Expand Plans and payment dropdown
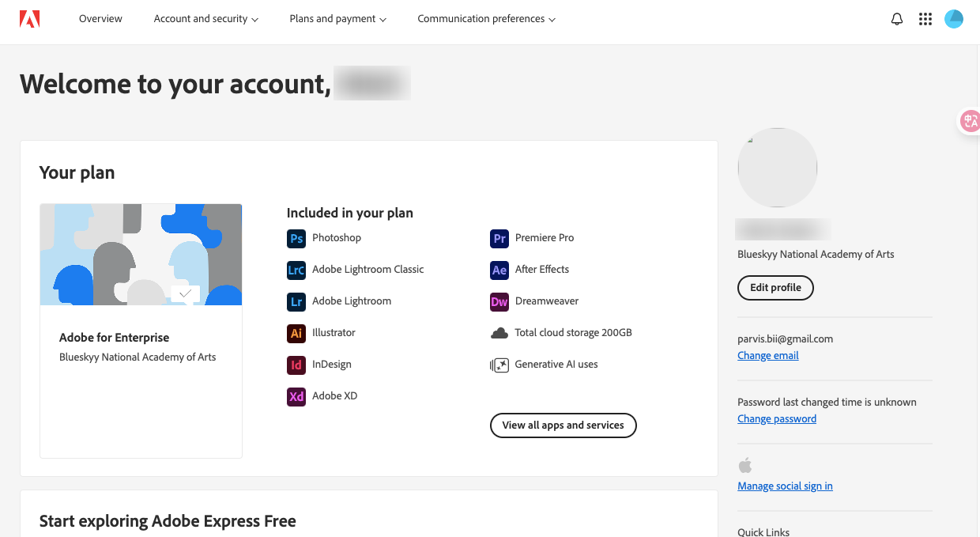This screenshot has width=980, height=537. click(x=337, y=19)
